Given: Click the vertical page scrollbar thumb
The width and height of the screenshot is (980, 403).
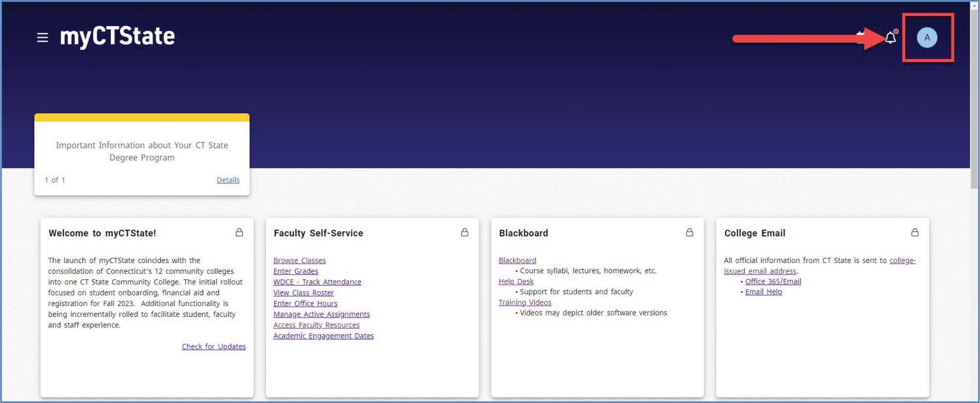Looking at the screenshot, I should (974, 97).
